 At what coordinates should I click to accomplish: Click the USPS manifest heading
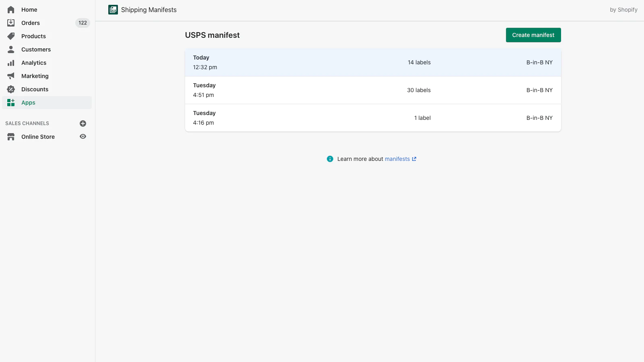click(x=212, y=35)
